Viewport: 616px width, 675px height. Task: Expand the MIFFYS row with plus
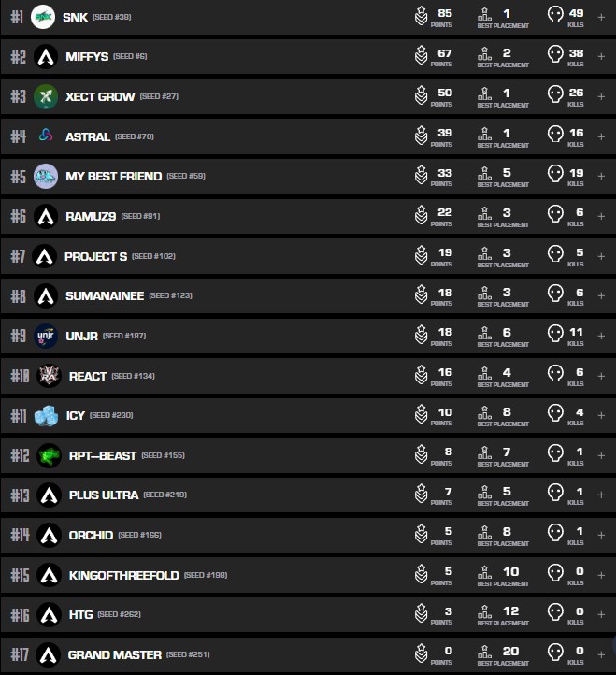pos(601,57)
